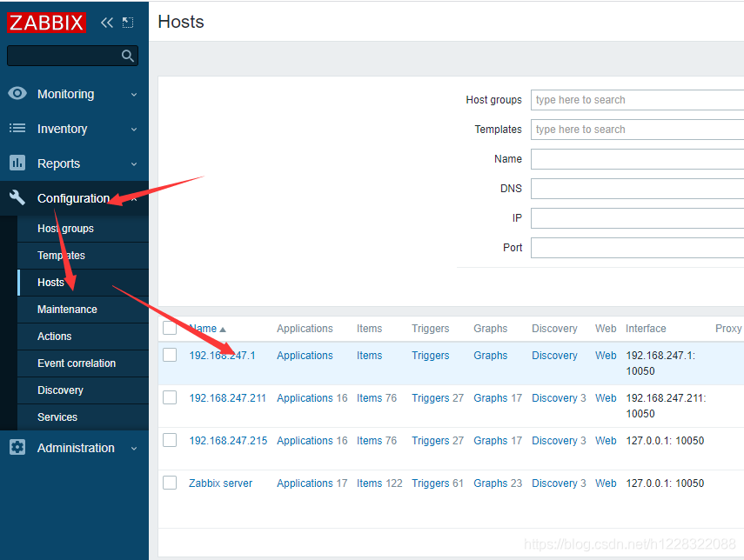This screenshot has height=560, width=744.
Task: Open Applications for host 192.168.247.1
Action: pos(305,355)
